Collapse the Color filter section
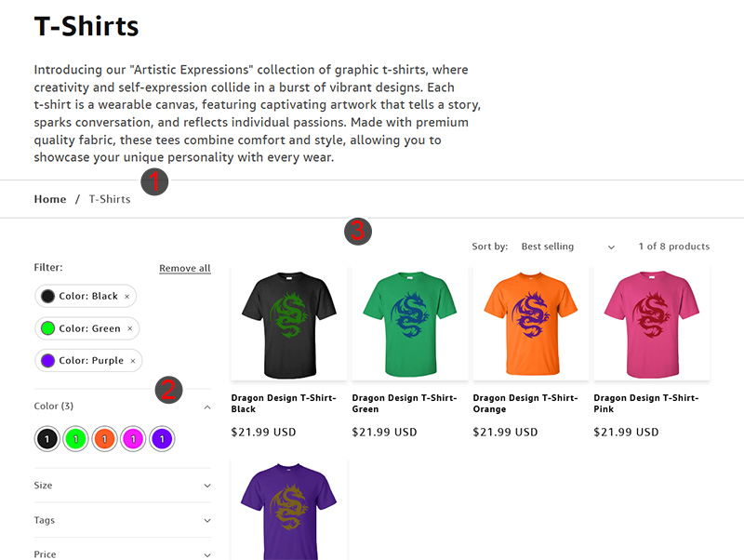The height and width of the screenshot is (560, 744). pyautogui.click(x=123, y=406)
